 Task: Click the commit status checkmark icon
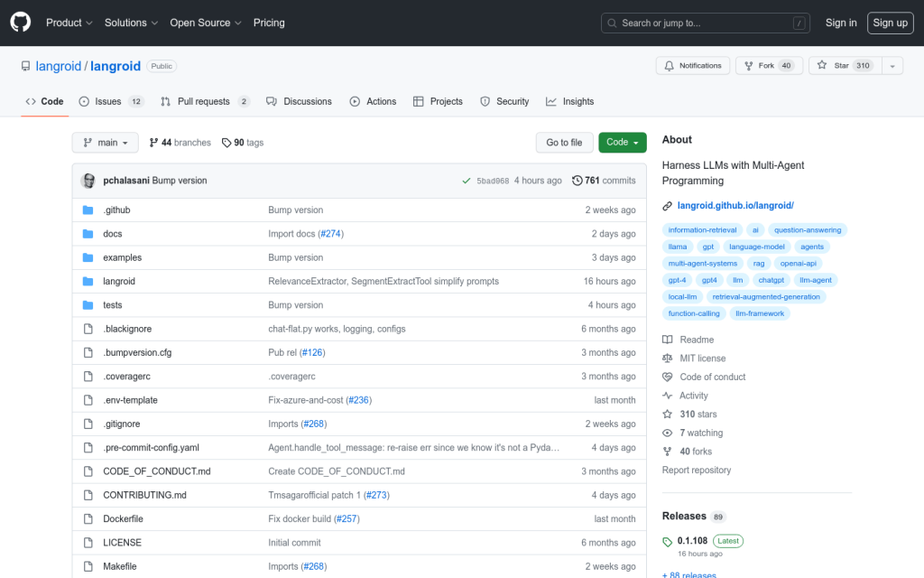(x=467, y=181)
